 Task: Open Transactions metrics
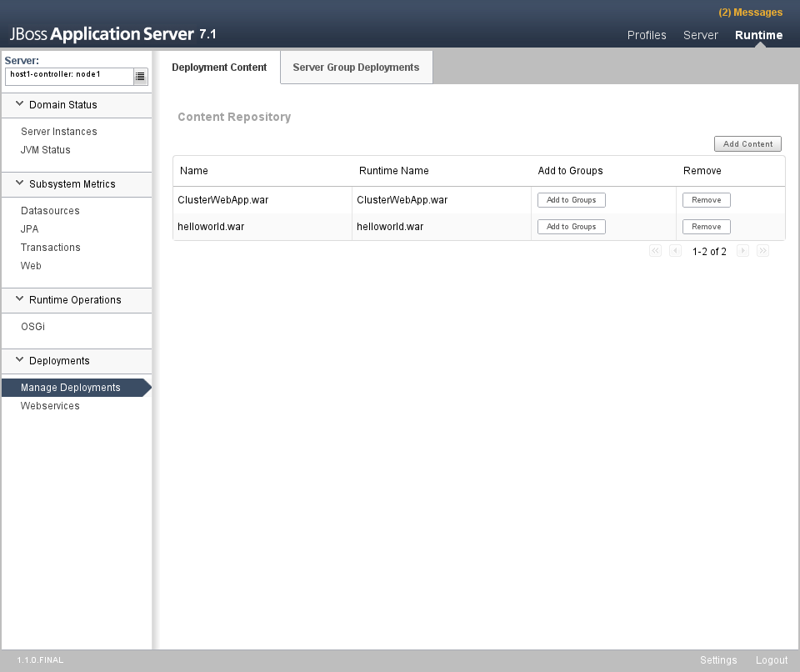(51, 248)
